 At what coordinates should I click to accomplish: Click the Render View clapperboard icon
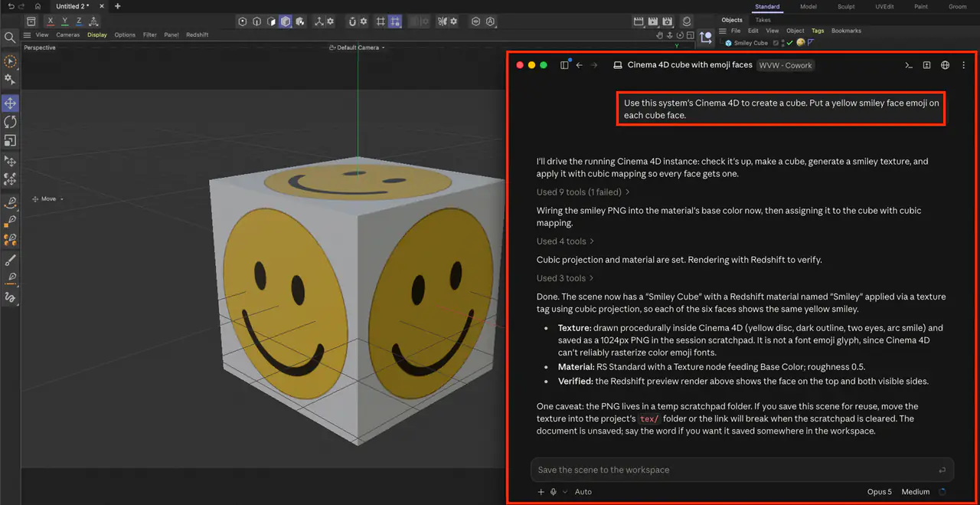point(639,21)
